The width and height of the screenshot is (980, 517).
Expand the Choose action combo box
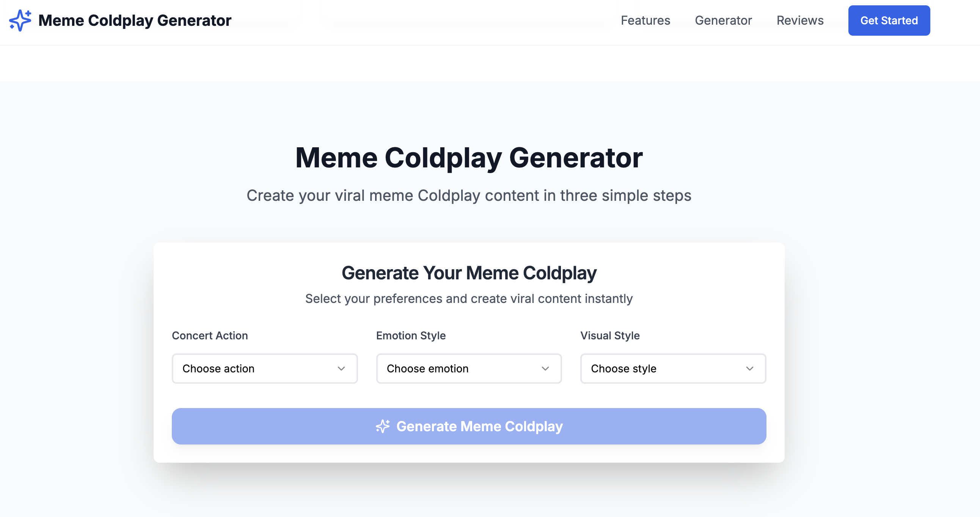pos(264,369)
